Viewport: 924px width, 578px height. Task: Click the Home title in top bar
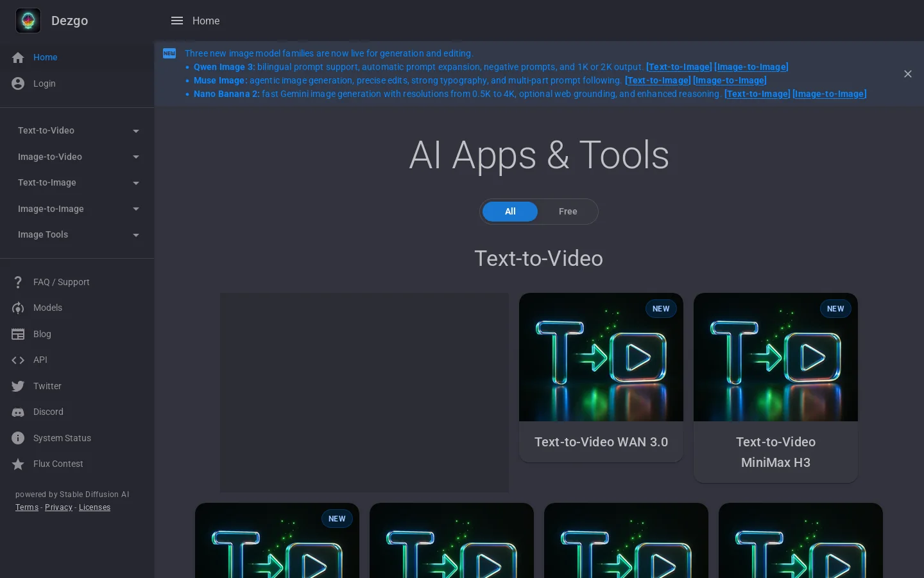pyautogui.click(x=206, y=21)
